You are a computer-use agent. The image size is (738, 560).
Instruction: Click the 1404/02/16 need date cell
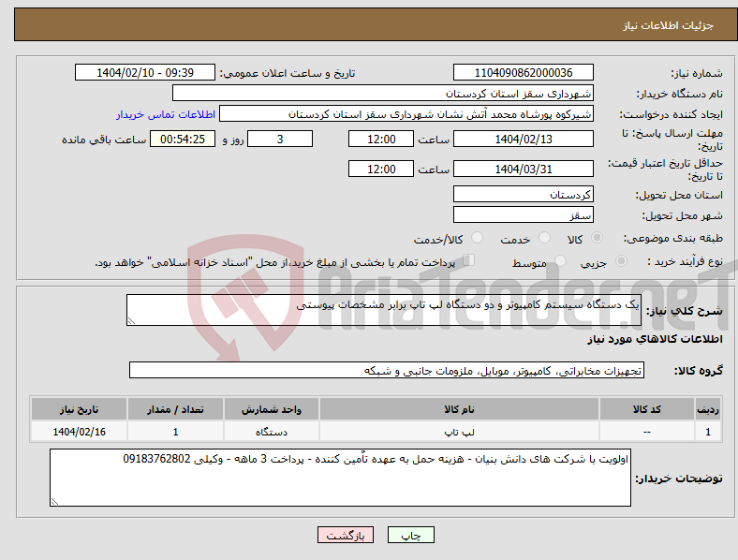(x=79, y=432)
